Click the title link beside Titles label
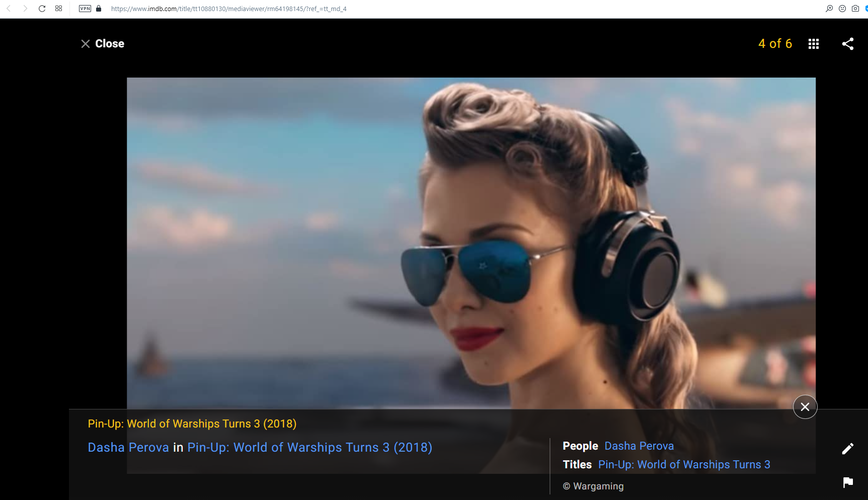 click(x=684, y=465)
